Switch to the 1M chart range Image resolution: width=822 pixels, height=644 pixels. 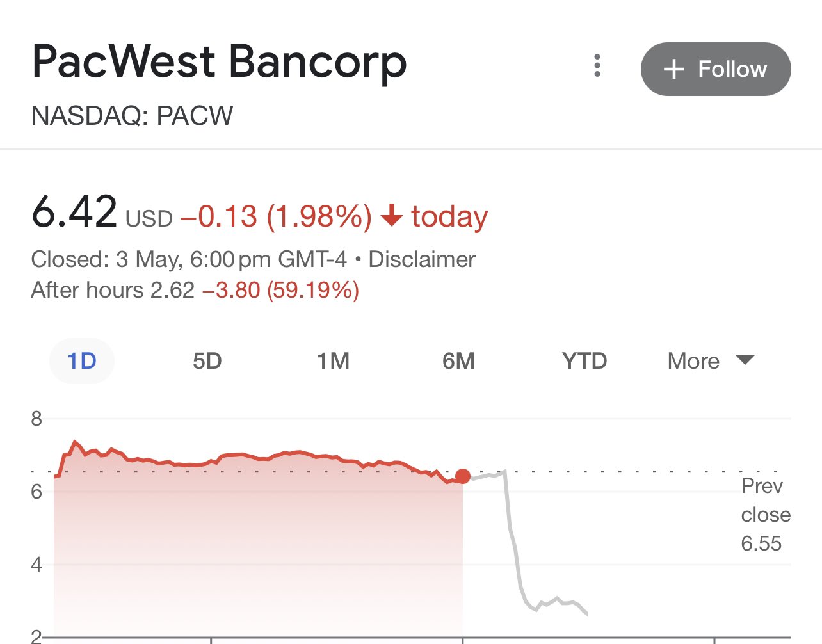[x=334, y=361]
